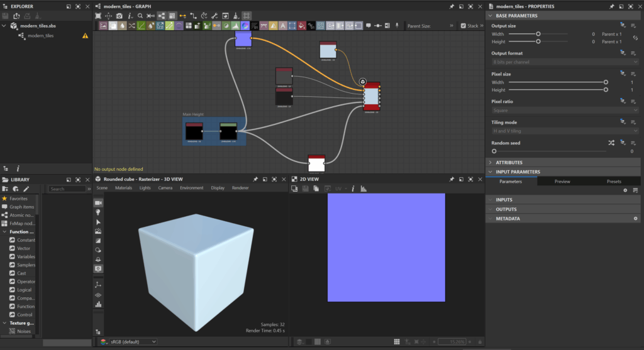Open the Output format dropdown

tap(565, 62)
